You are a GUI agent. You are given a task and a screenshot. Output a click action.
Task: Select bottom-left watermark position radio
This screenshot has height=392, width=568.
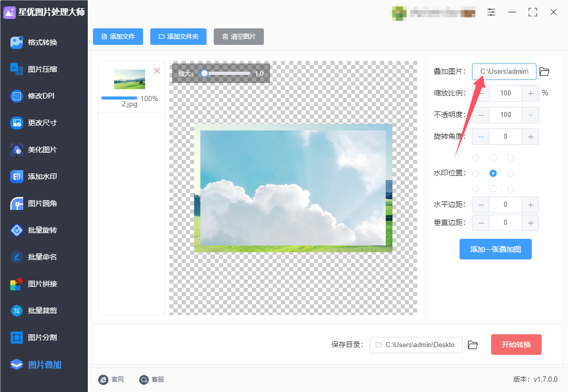point(476,189)
